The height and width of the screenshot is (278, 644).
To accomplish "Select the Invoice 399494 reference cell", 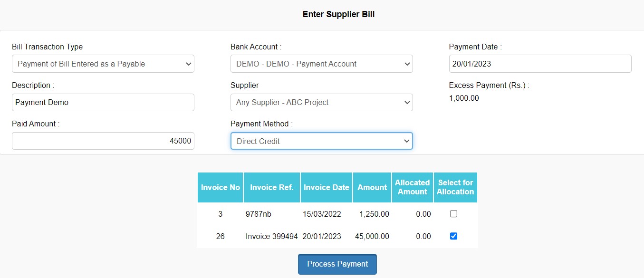I will [272, 236].
